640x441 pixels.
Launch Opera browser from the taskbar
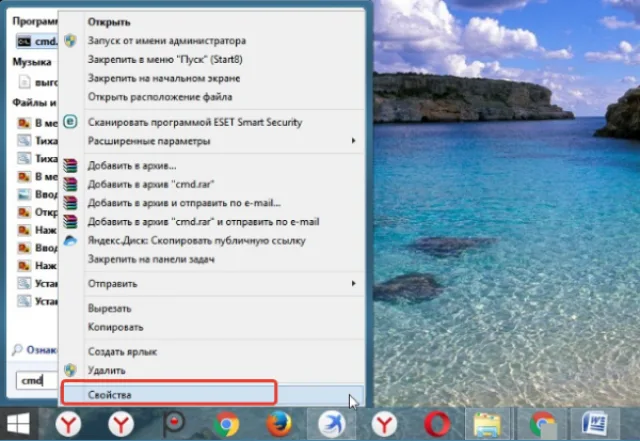[x=437, y=424]
